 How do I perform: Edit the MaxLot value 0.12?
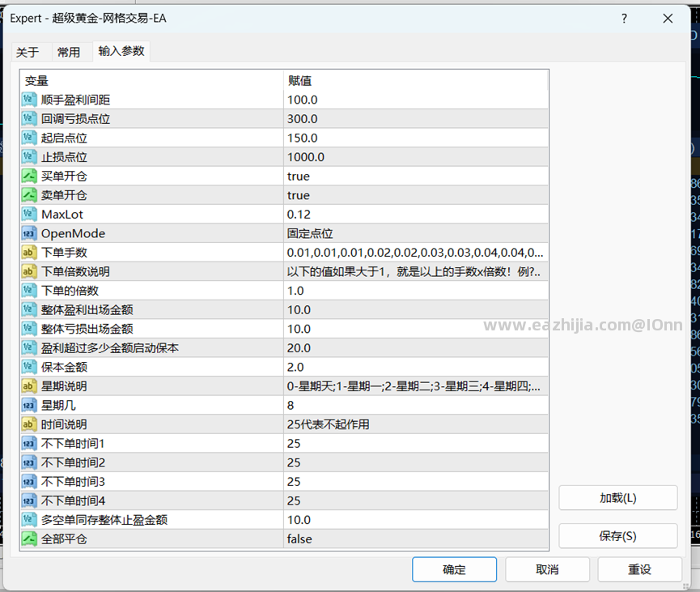pos(416,214)
